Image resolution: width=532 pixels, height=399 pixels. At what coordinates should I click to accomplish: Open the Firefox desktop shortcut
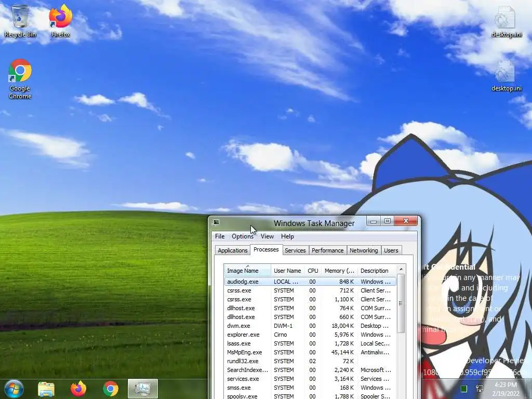tap(60, 21)
